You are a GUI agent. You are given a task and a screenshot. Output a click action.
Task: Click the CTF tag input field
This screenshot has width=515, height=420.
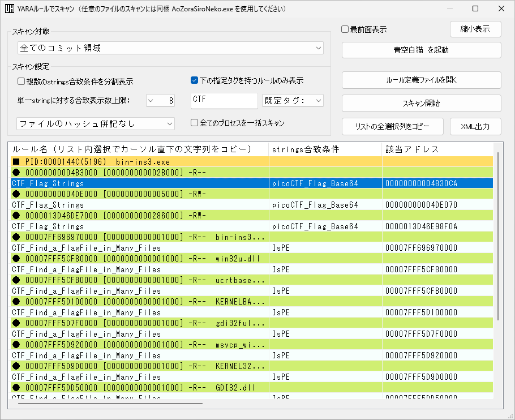click(224, 101)
